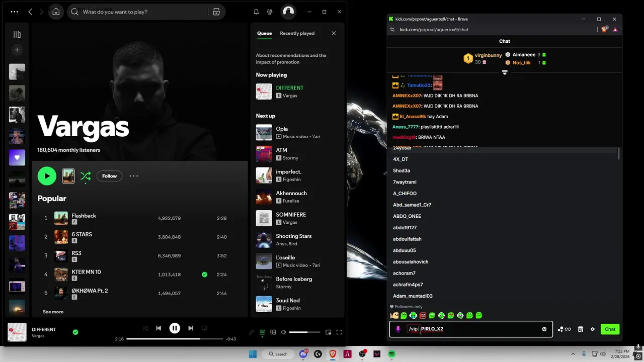Toggle shuffle in the playback bar
The width and height of the screenshot is (644, 362).
(145, 328)
